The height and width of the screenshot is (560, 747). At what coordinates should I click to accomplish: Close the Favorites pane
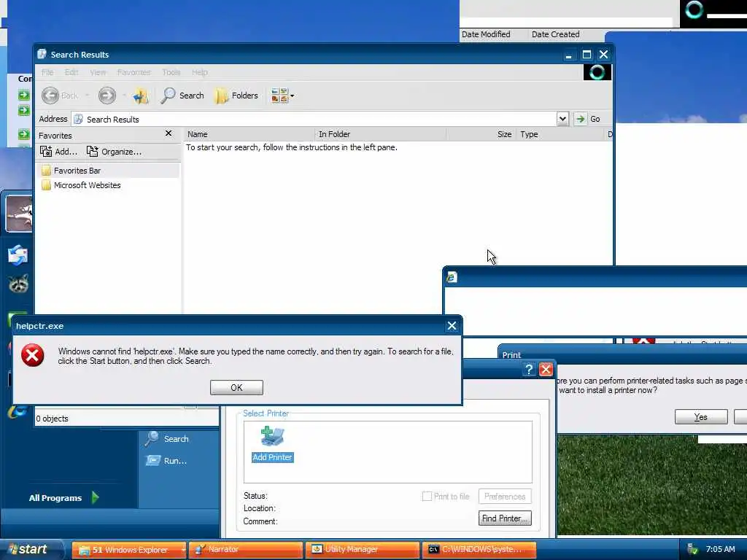pyautogui.click(x=169, y=133)
